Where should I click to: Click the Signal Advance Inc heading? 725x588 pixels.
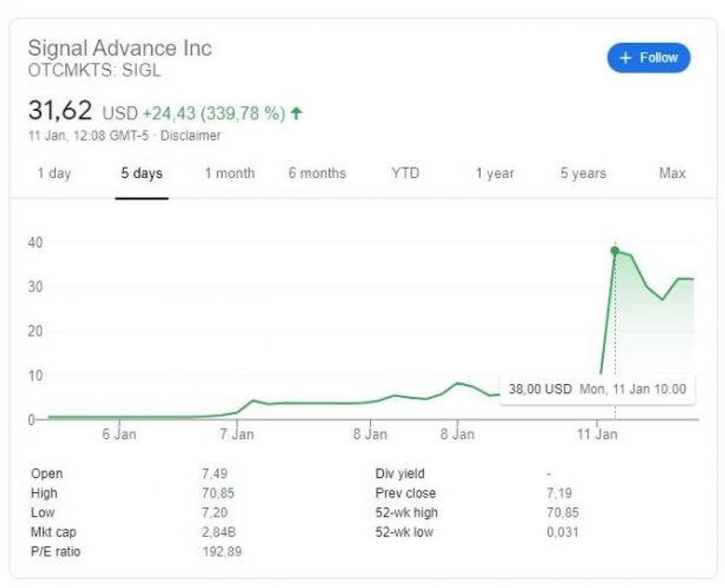tap(120, 48)
